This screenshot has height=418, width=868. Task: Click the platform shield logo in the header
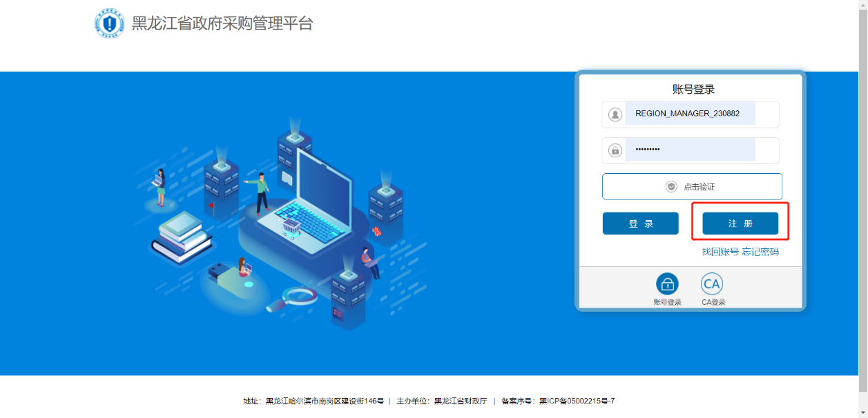(x=109, y=23)
